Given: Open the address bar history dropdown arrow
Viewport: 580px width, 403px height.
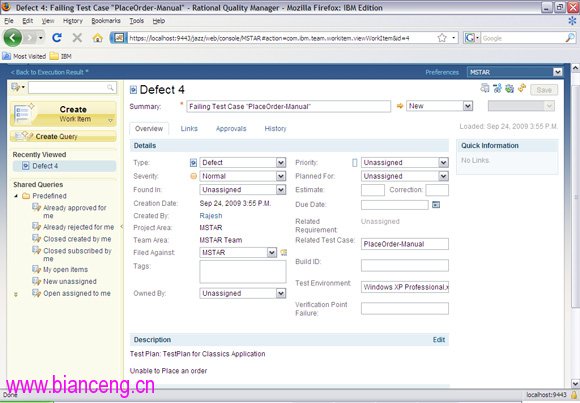Looking at the screenshot, I should click(x=453, y=38).
